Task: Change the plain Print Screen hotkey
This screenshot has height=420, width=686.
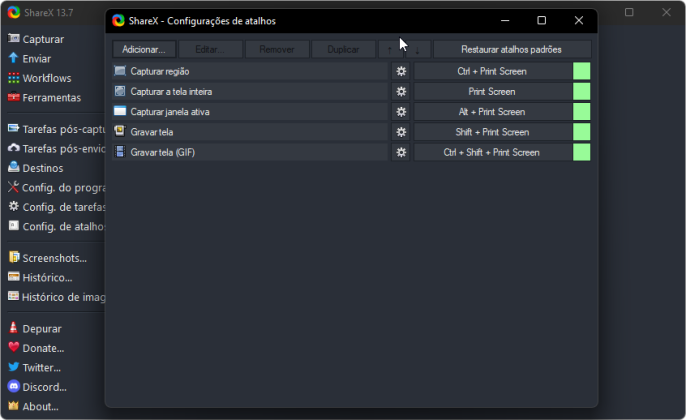Action: (493, 91)
